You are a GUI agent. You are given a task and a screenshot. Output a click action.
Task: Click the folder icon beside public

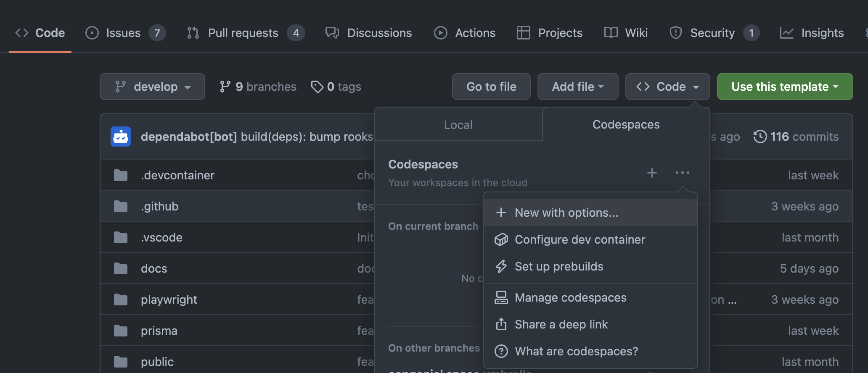click(121, 362)
